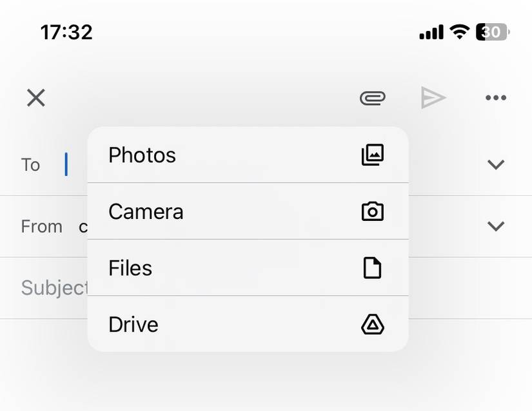The height and width of the screenshot is (411, 532).
Task: Tap the 17:32 clock in status bar
Action: pos(66,32)
